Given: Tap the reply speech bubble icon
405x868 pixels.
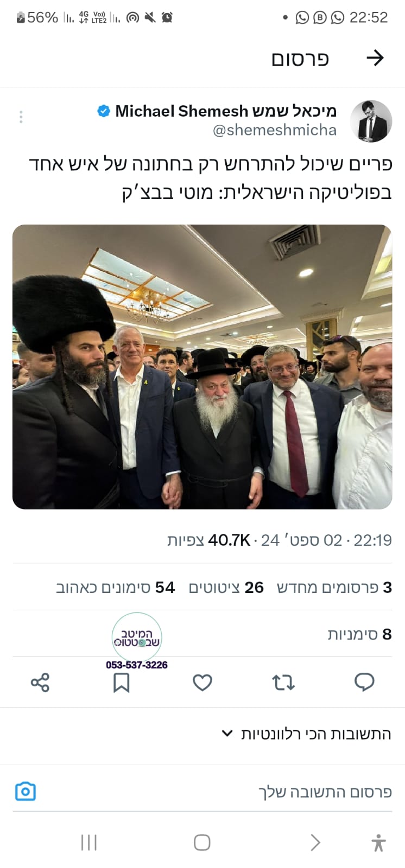Looking at the screenshot, I should (x=364, y=682).
